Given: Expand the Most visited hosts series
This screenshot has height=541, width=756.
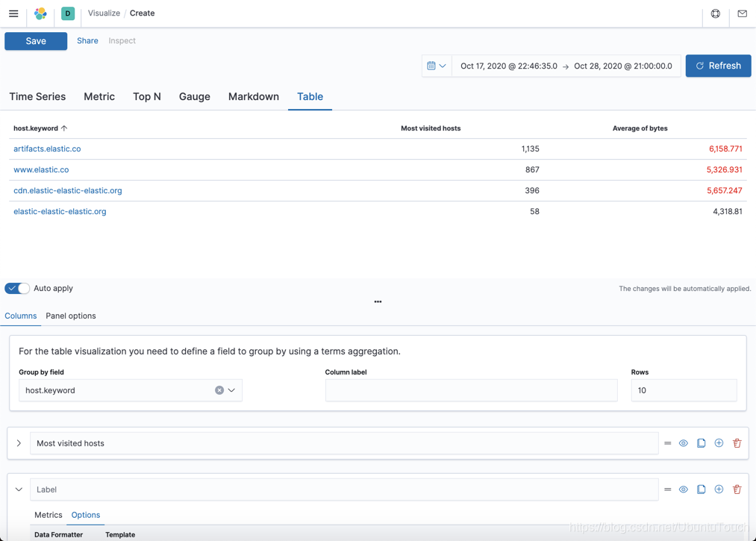Looking at the screenshot, I should (19, 443).
